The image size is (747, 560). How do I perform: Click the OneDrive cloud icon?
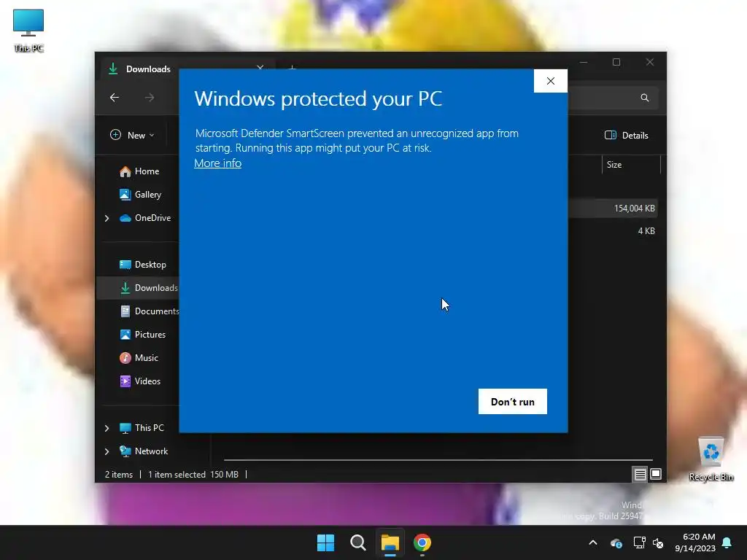point(125,218)
